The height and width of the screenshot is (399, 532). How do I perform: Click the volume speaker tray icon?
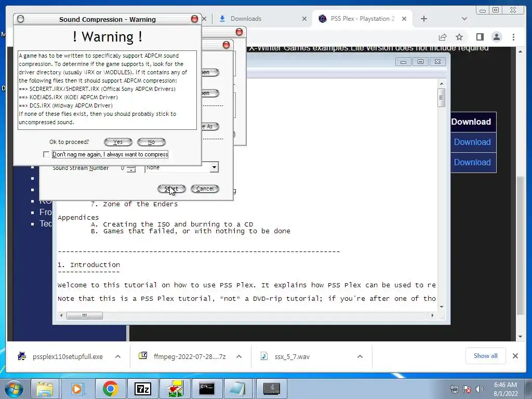tap(480, 389)
